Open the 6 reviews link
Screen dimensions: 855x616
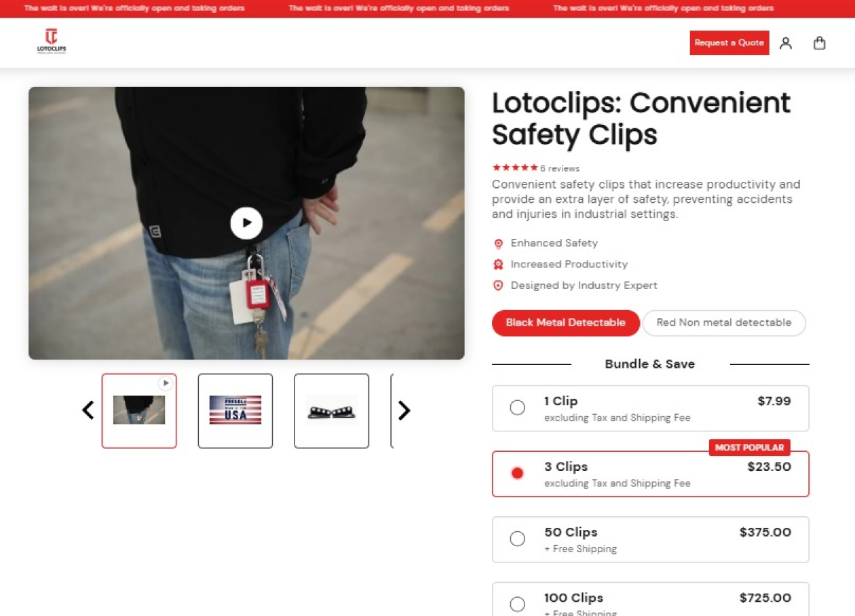coord(560,168)
